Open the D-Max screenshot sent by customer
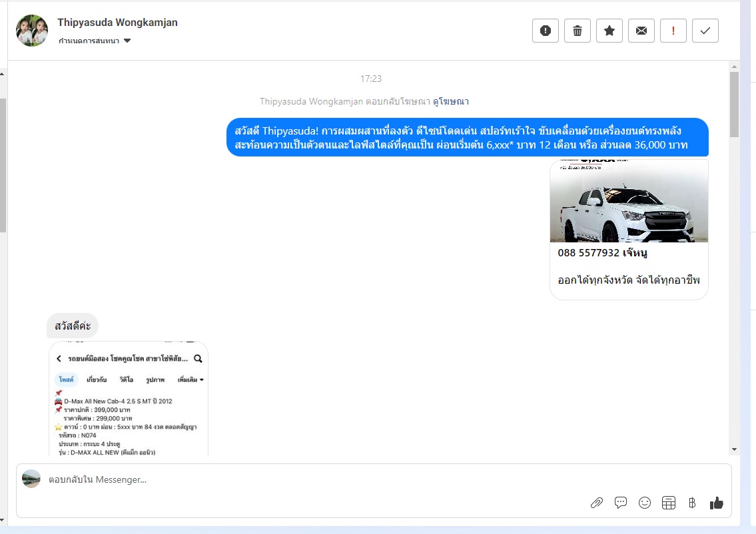Viewport: 756px width, 534px height. pyautogui.click(x=129, y=399)
